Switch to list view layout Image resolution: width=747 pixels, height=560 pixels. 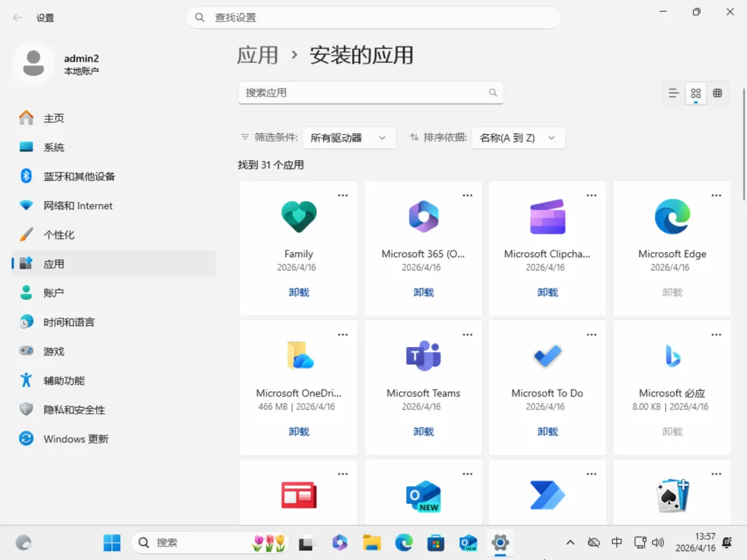click(x=673, y=93)
